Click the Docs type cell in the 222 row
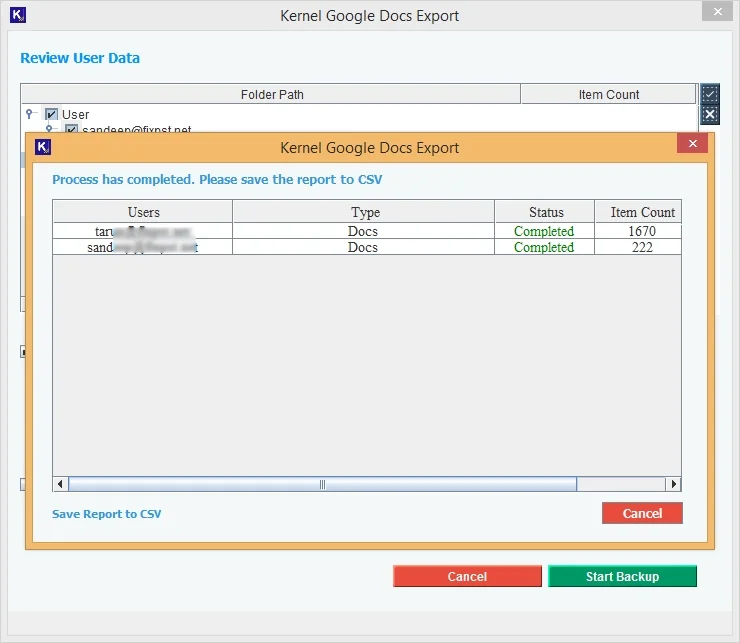Screen dimensions: 740x643 point(363,247)
